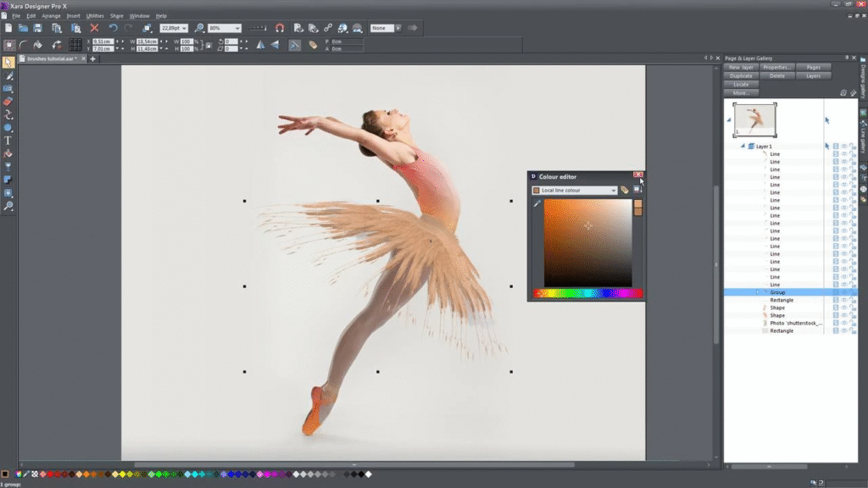Click the red Delete X icon in toolbar
This screenshot has width=868, height=488.
[94, 28]
